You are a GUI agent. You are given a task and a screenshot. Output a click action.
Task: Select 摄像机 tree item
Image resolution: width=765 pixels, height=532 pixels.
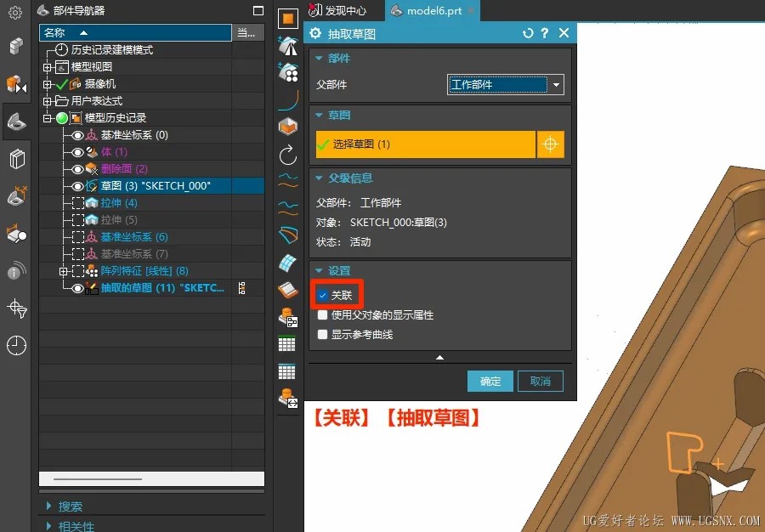pos(100,84)
